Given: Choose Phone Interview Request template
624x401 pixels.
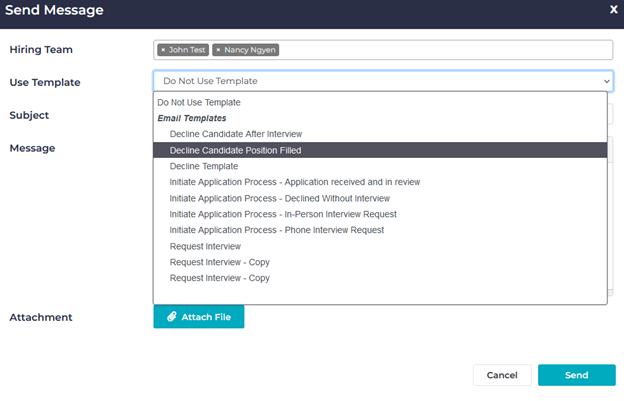Looking at the screenshot, I should point(276,230).
